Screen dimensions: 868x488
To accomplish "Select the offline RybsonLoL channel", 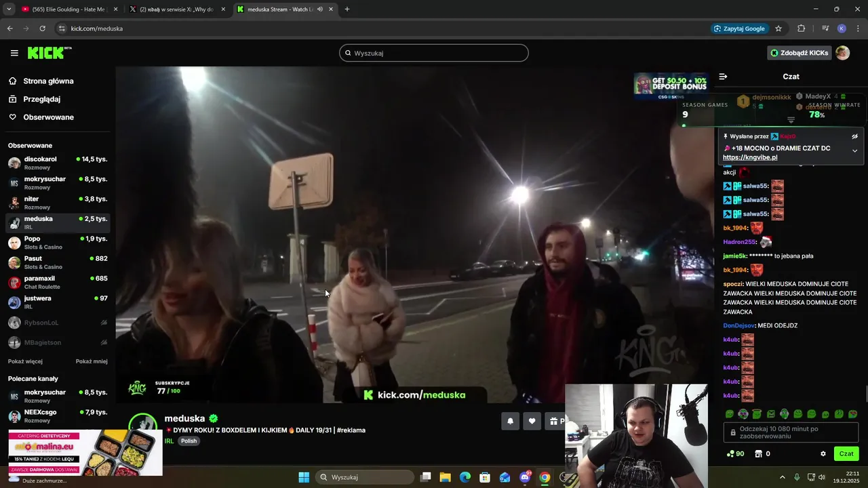I will [58, 323].
